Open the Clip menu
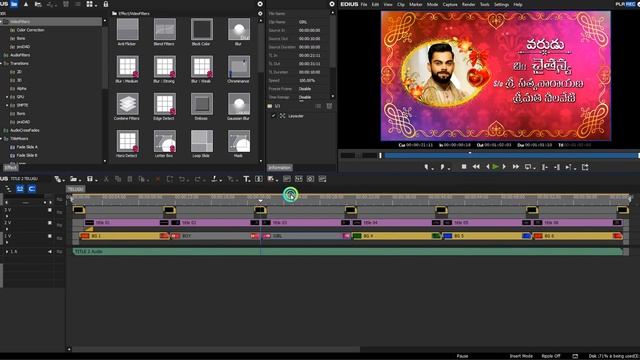This screenshot has height=360, width=640. point(401,4)
